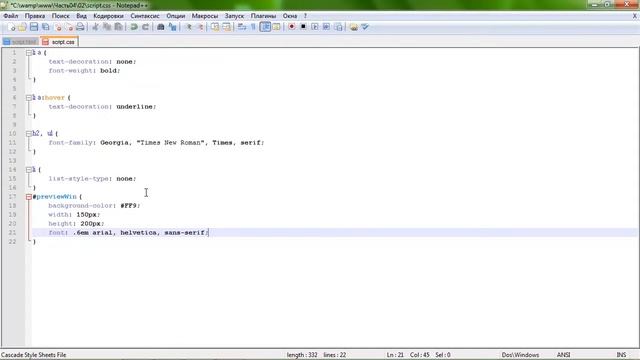Image resolution: width=640 pixels, height=360 pixels.
Task: Toggle synchronized vertical scrolling
Action: pyautogui.click(x=215, y=27)
